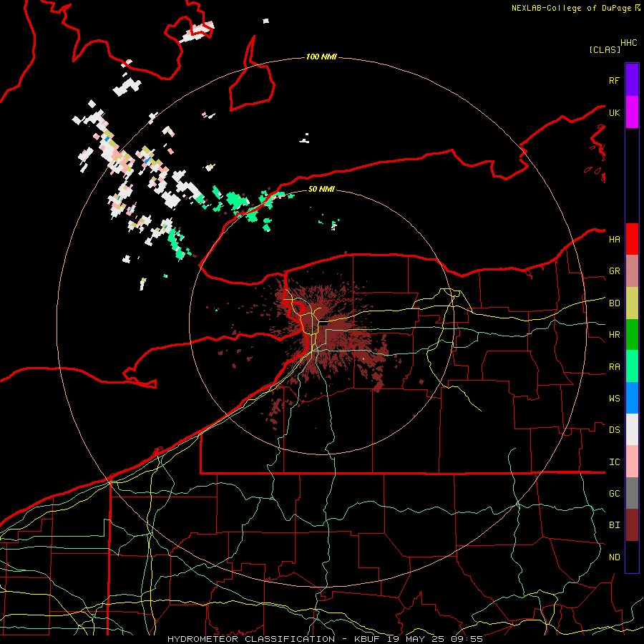Select the olive-yellow BD legend swatch
644x644 pixels.
coord(632,303)
